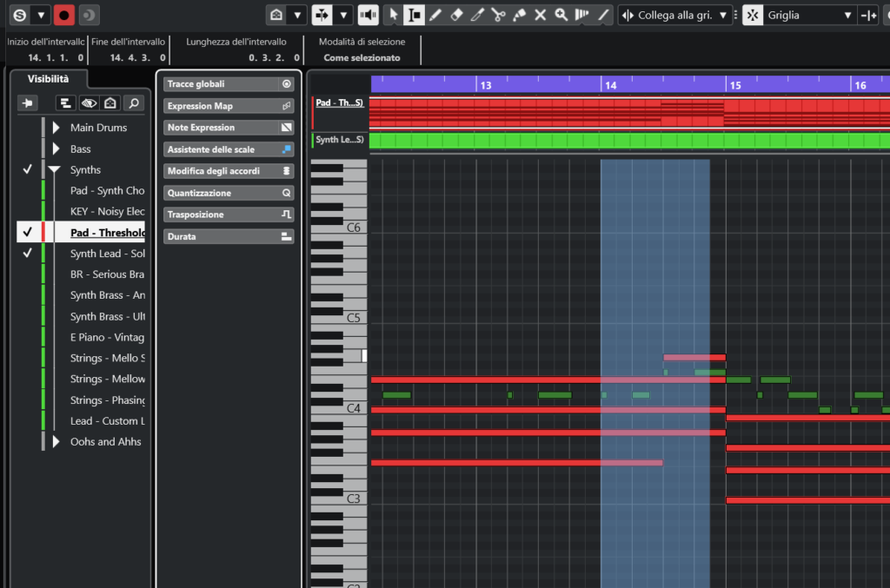Open the Collega alla griglia snap dropdown
The width and height of the screenshot is (890, 588).
(x=723, y=16)
